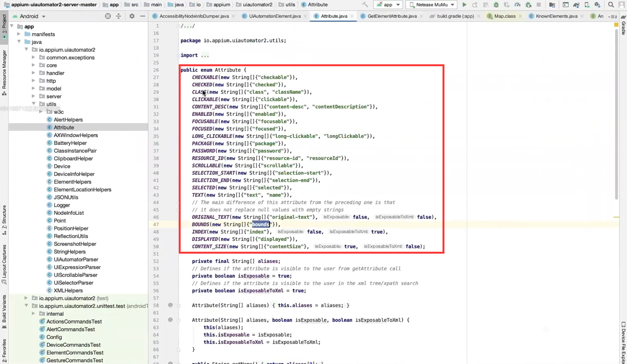Screen dimensions: 627x364
Task: Click the Profile app gauge icon
Action: coord(517,5)
